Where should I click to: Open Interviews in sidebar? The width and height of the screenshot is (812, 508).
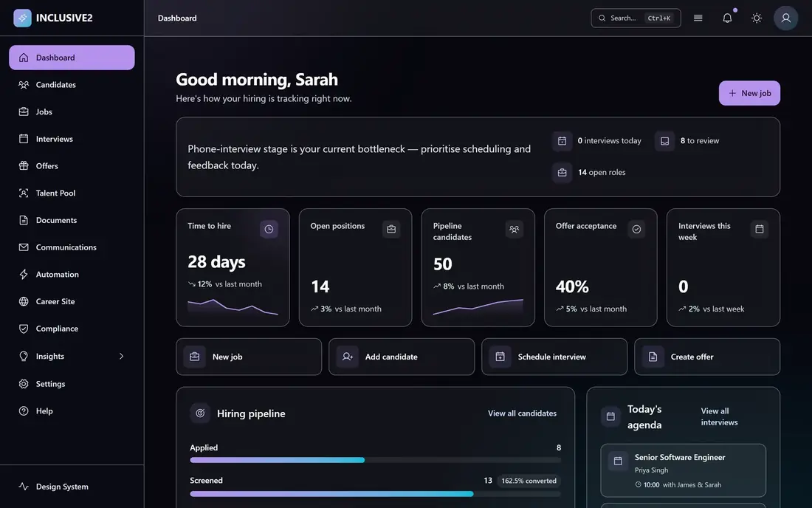(x=72, y=139)
